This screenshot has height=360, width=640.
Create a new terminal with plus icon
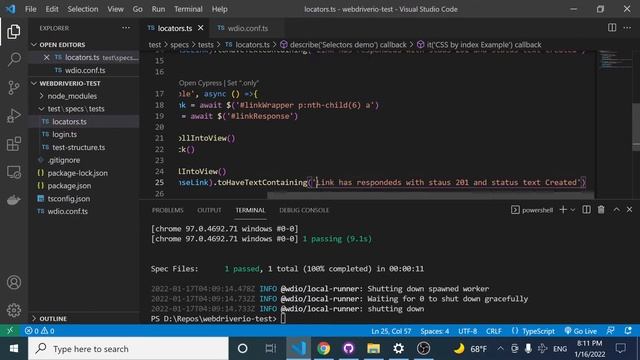(x=563, y=210)
